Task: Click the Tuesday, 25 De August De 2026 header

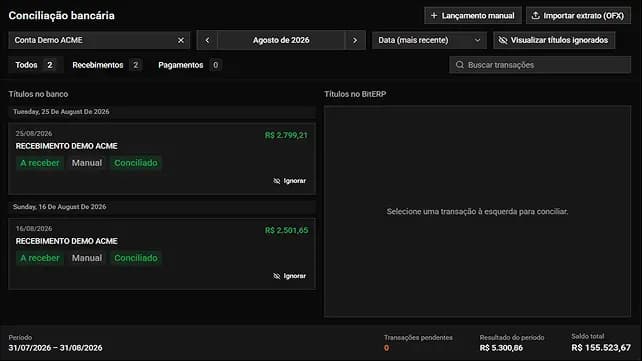Action: (162, 112)
